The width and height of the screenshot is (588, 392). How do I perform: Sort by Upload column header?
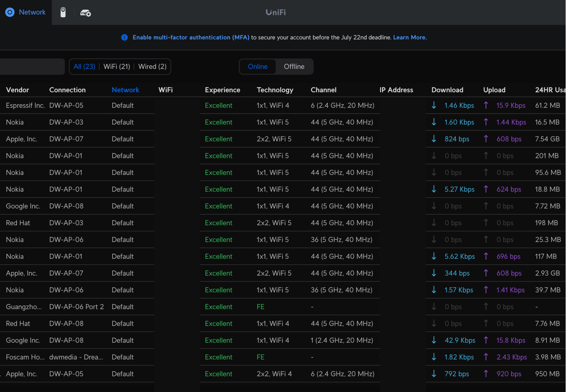494,90
